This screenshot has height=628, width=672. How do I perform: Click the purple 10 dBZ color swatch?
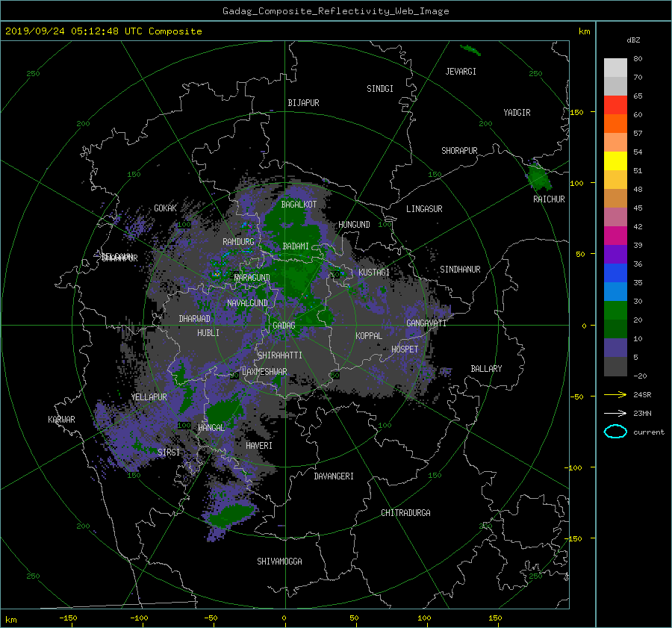pos(615,348)
